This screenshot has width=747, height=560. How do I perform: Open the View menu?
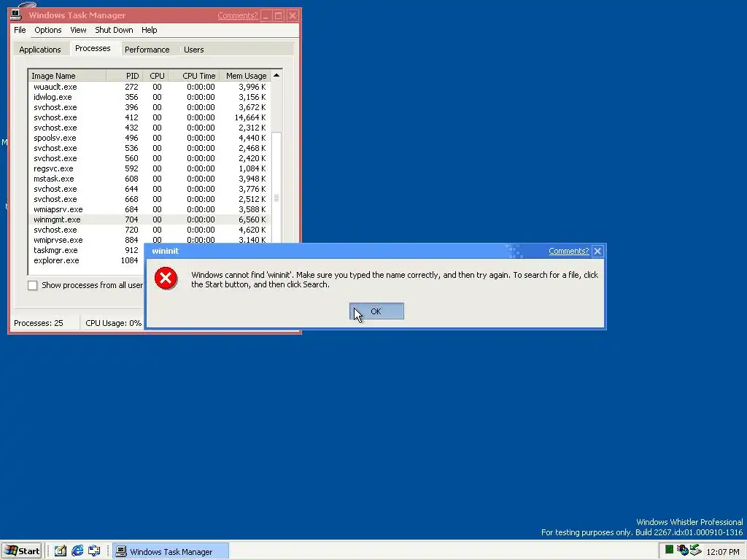tap(78, 30)
